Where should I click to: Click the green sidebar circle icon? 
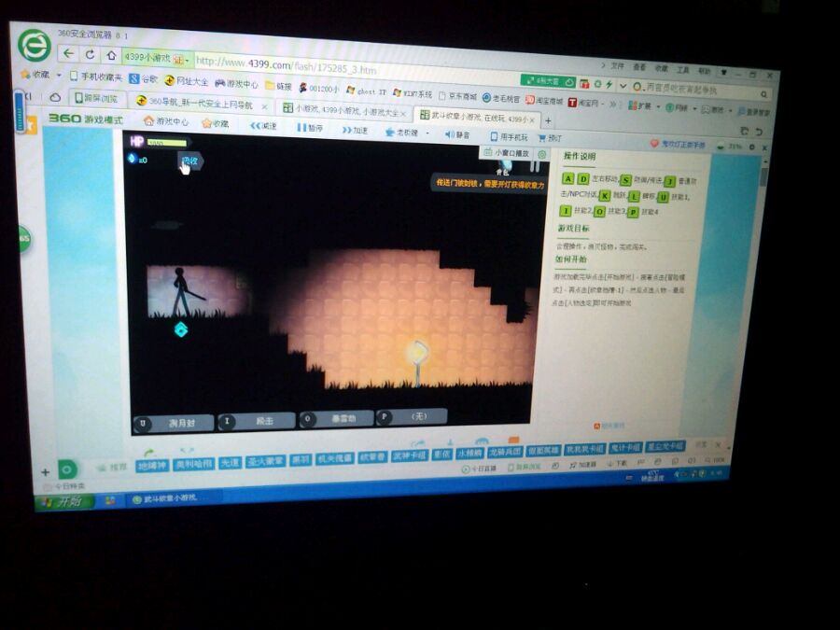pyautogui.click(x=24, y=239)
